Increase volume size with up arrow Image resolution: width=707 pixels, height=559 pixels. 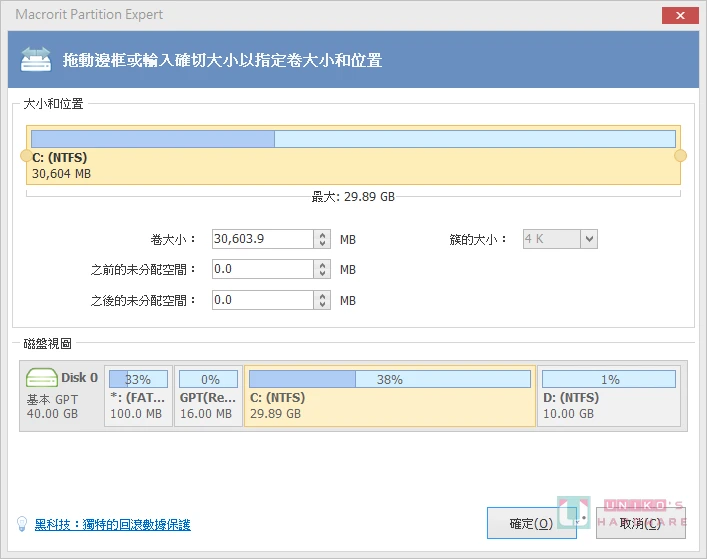coord(322,235)
